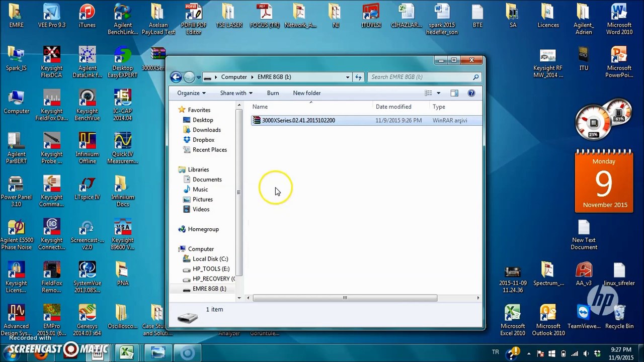Open the Videos library
This screenshot has height=362, width=644.
[x=201, y=209]
